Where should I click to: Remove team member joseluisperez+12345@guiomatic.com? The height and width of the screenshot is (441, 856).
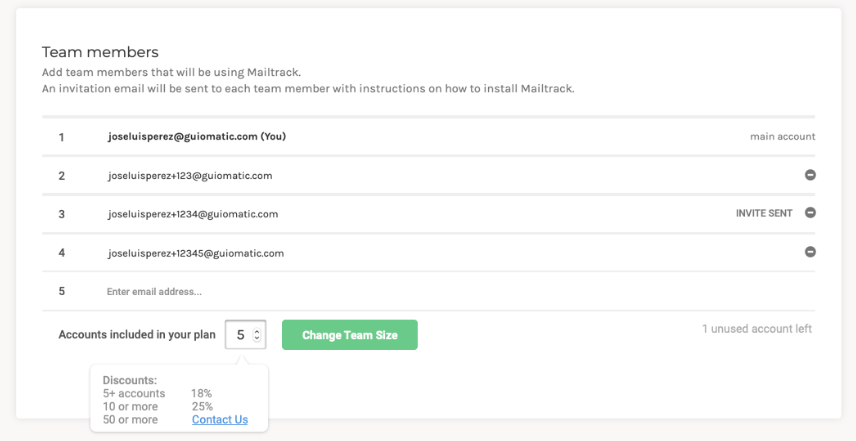810,252
